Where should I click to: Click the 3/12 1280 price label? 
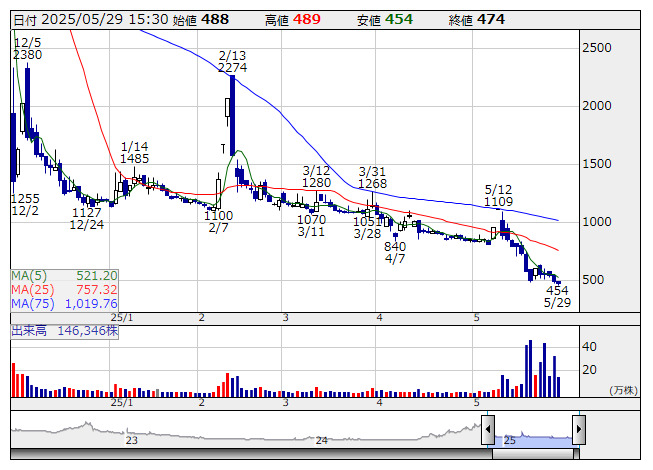(x=316, y=177)
